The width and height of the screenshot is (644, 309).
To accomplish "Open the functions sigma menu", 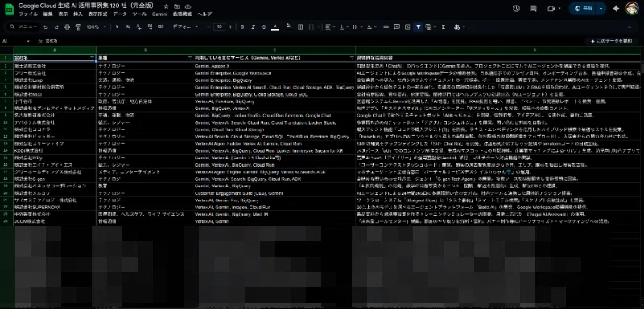I will click(x=444, y=27).
